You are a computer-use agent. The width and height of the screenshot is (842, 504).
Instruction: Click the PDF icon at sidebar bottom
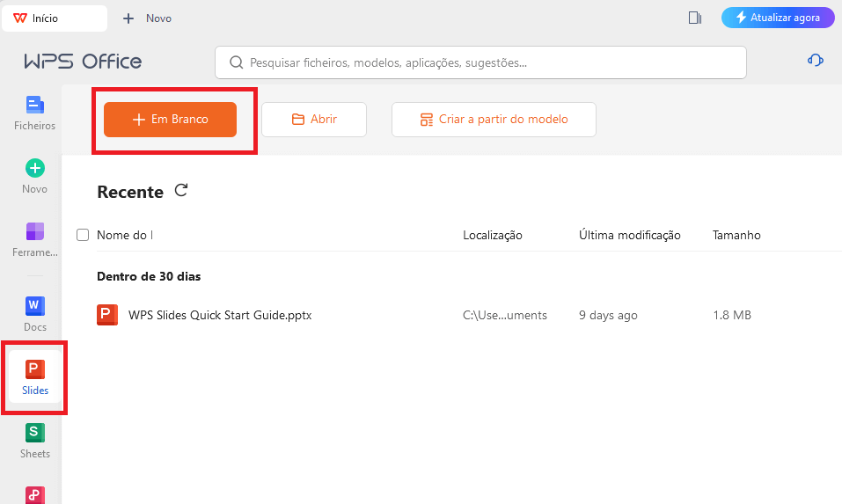(34, 494)
